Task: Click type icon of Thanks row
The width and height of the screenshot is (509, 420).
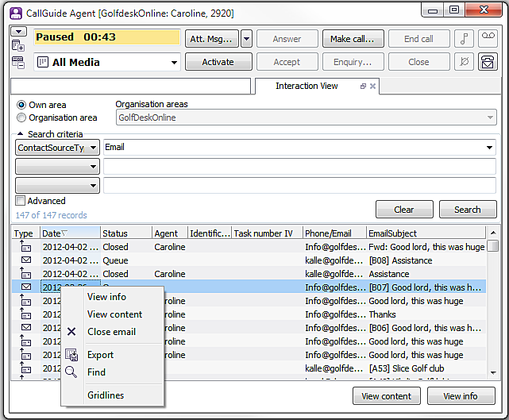Action: (x=25, y=314)
